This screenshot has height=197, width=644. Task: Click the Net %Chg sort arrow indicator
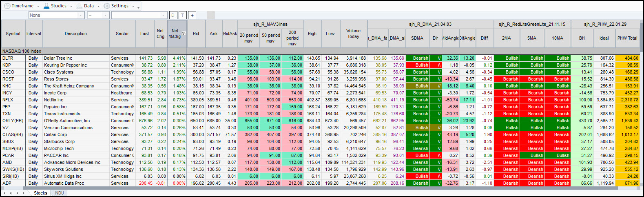click(x=184, y=34)
